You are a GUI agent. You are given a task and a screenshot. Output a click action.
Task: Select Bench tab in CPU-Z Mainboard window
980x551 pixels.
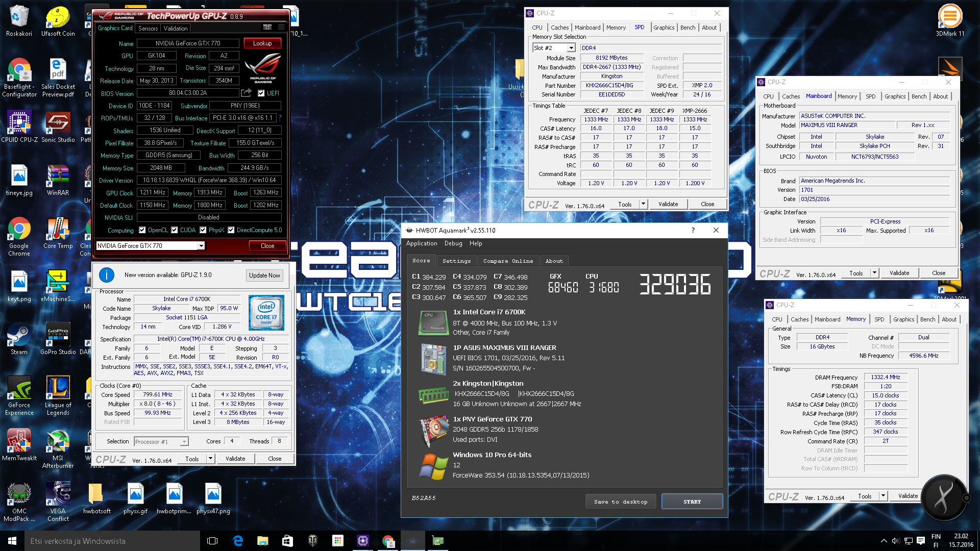[919, 96]
